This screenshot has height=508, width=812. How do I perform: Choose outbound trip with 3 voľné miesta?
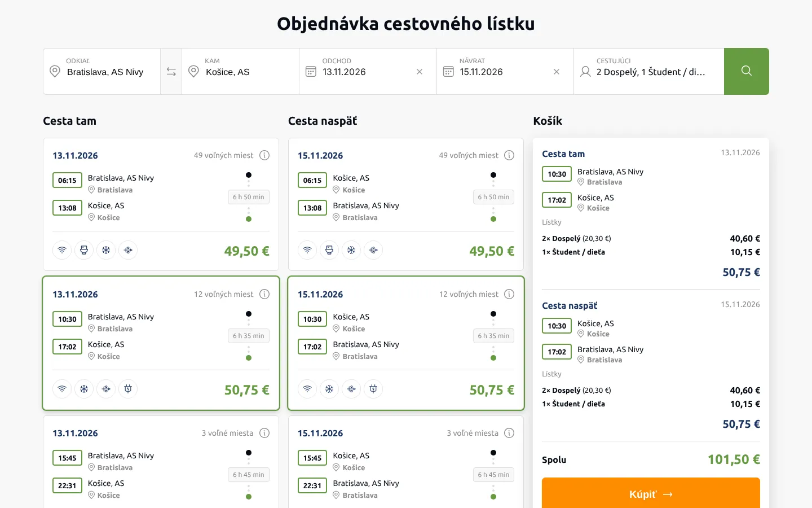coord(161,462)
